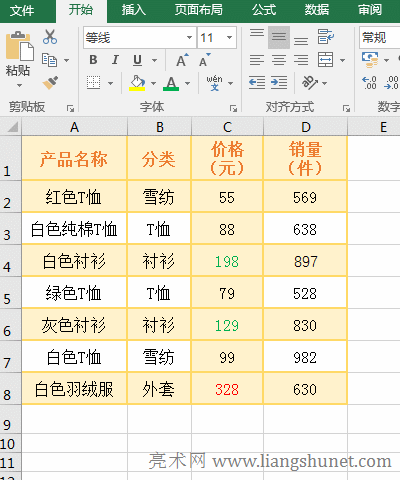Apply green font color A

[x=171, y=83]
